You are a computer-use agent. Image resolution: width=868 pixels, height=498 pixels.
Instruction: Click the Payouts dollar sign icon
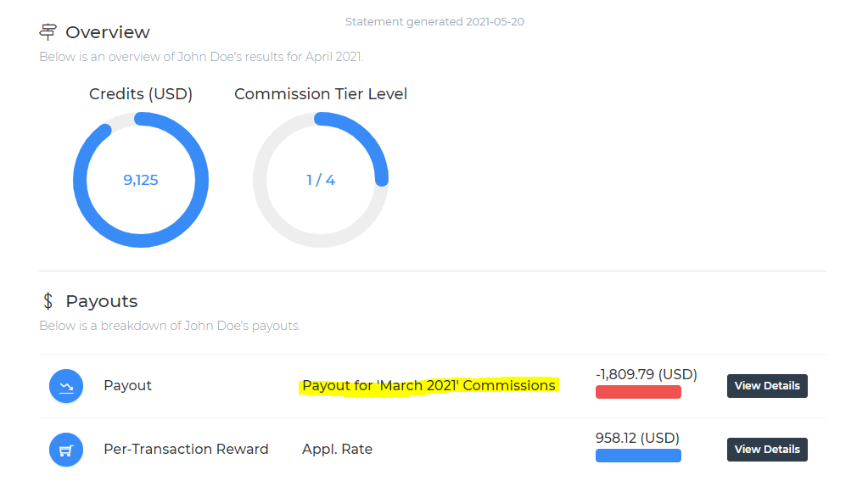48,301
